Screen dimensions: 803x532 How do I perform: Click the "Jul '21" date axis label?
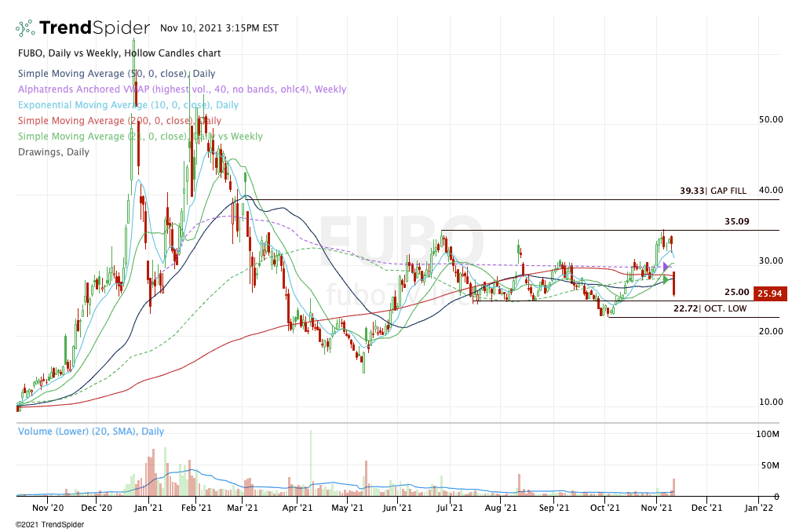point(450,508)
